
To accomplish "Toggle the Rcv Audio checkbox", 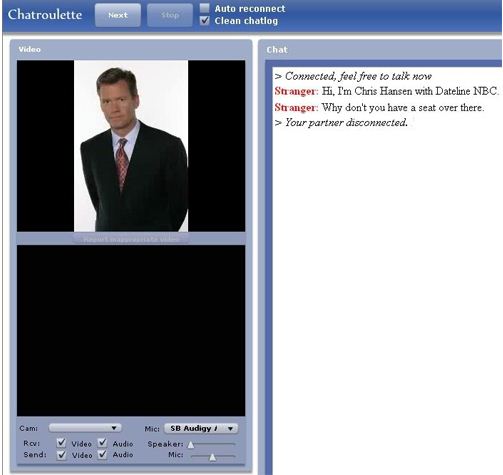I will (x=102, y=443).
